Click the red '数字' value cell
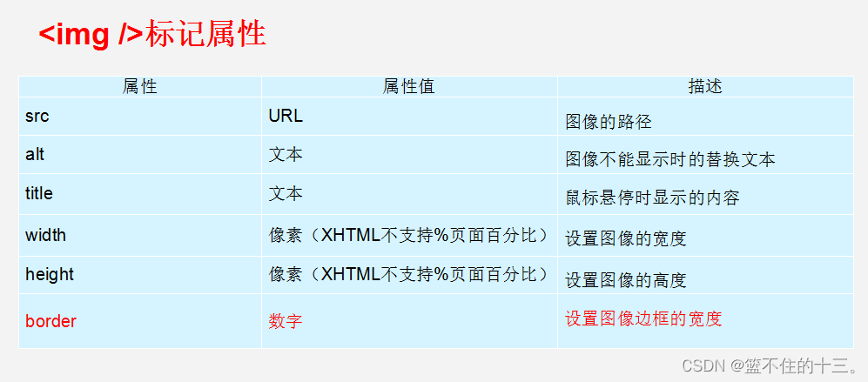This screenshot has width=868, height=382. 409,321
